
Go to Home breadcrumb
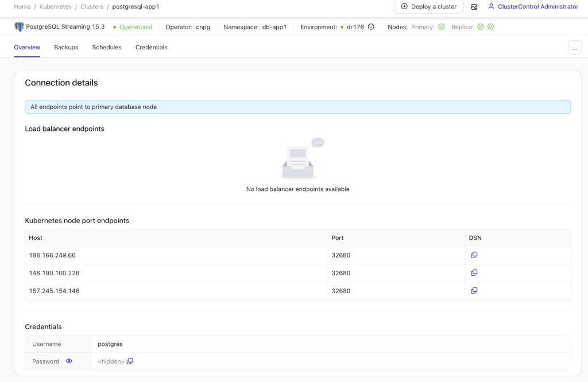[x=22, y=7]
